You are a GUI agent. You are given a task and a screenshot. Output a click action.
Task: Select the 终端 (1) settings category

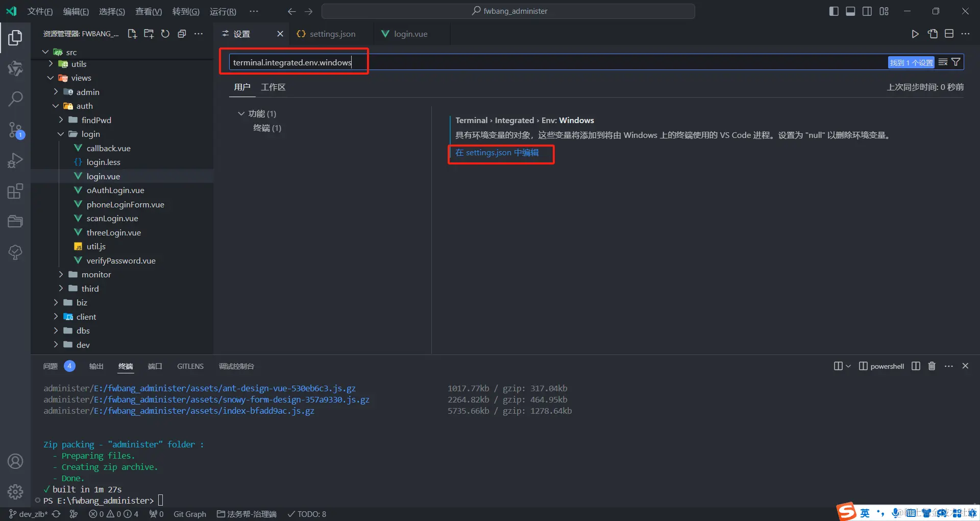coord(267,128)
